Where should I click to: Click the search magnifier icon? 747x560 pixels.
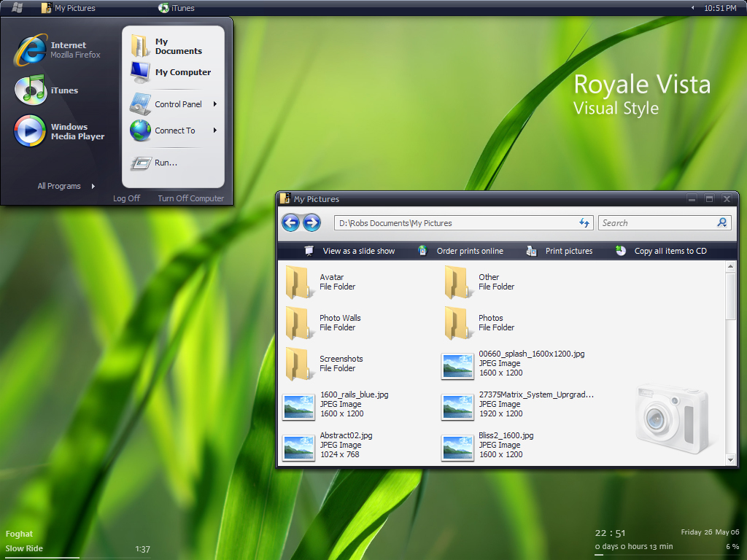click(x=721, y=222)
